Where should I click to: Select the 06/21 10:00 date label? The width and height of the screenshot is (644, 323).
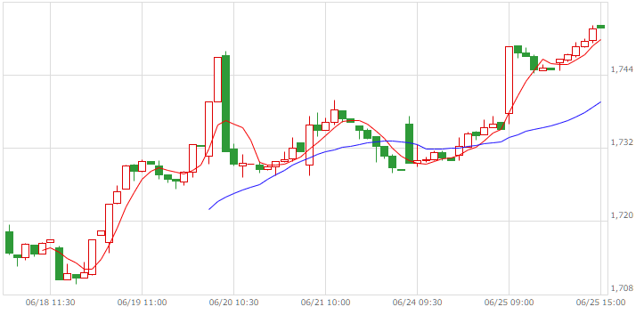pyautogui.click(x=326, y=303)
